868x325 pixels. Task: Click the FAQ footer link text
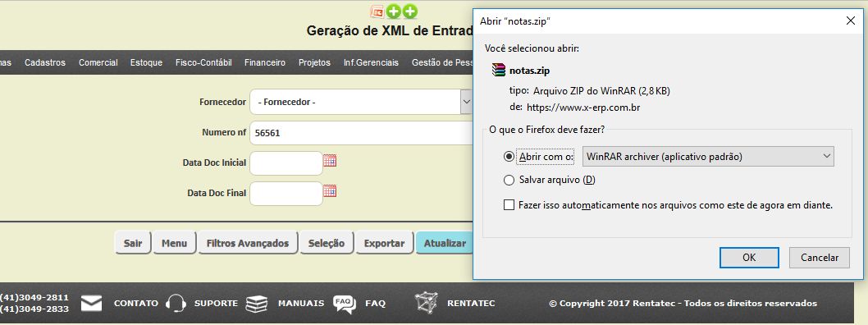click(x=375, y=304)
